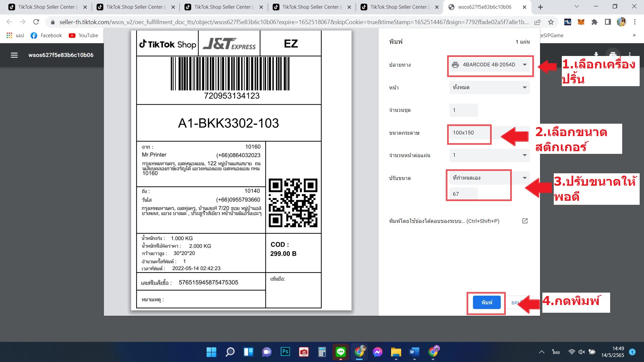Click the label preview page thumbnail
This screenshot has width=644, height=362.
[241, 170]
